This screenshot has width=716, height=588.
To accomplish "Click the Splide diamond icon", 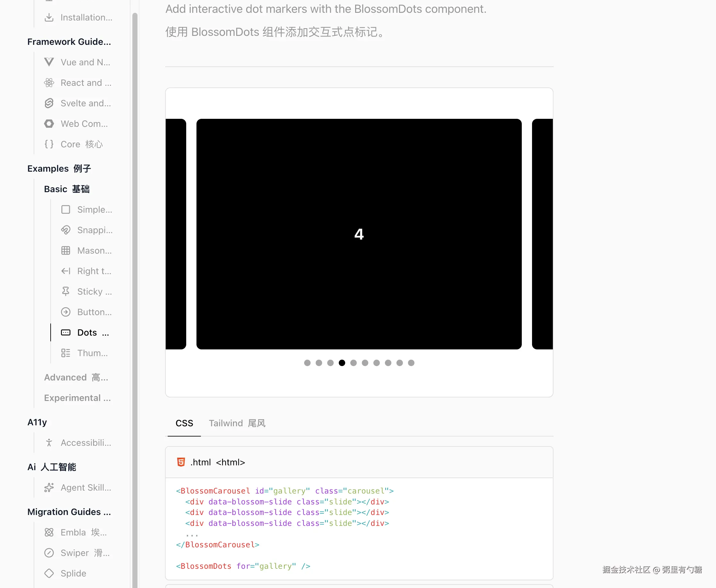I will click(49, 574).
